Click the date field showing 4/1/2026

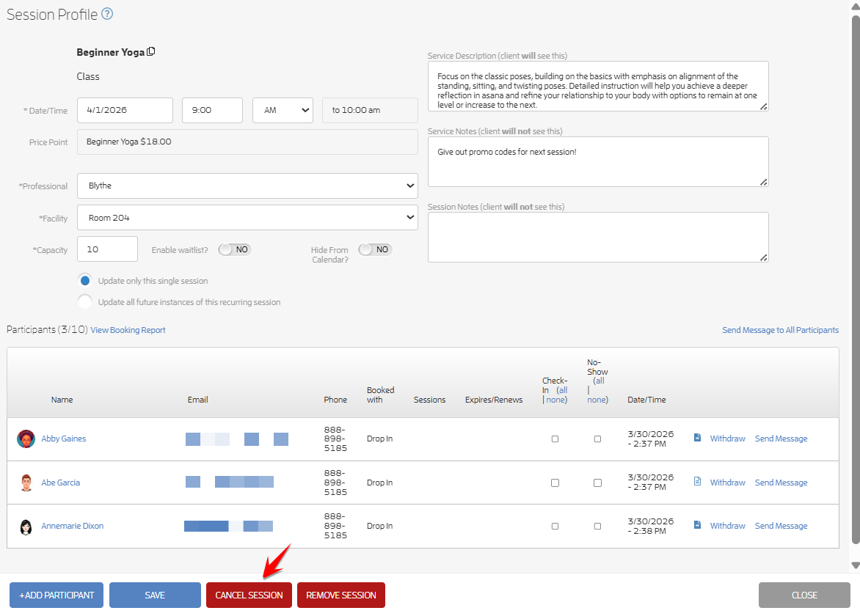point(125,110)
